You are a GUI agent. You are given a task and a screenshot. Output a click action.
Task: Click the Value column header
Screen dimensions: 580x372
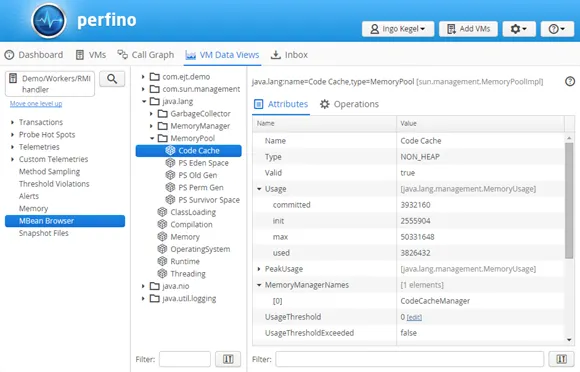tap(480, 124)
